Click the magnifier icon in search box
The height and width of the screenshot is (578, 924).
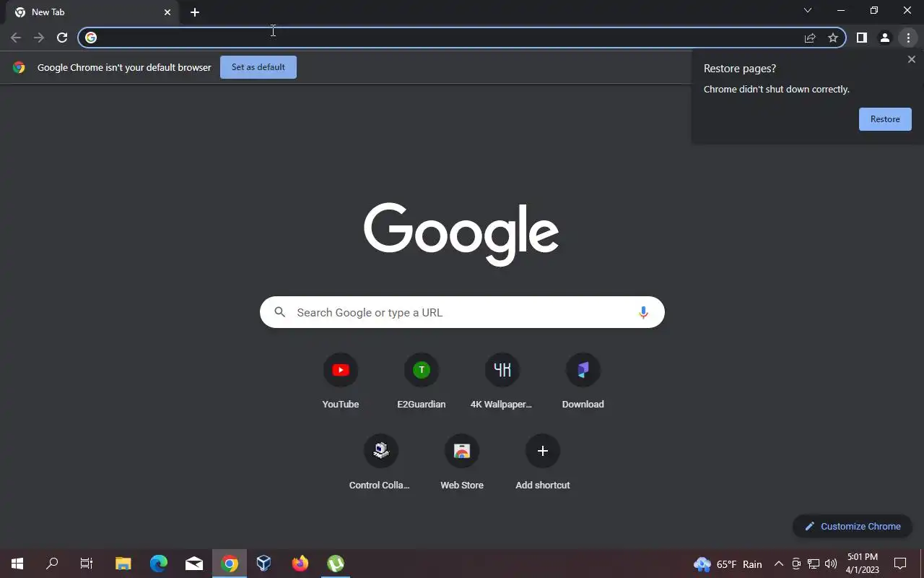point(280,312)
